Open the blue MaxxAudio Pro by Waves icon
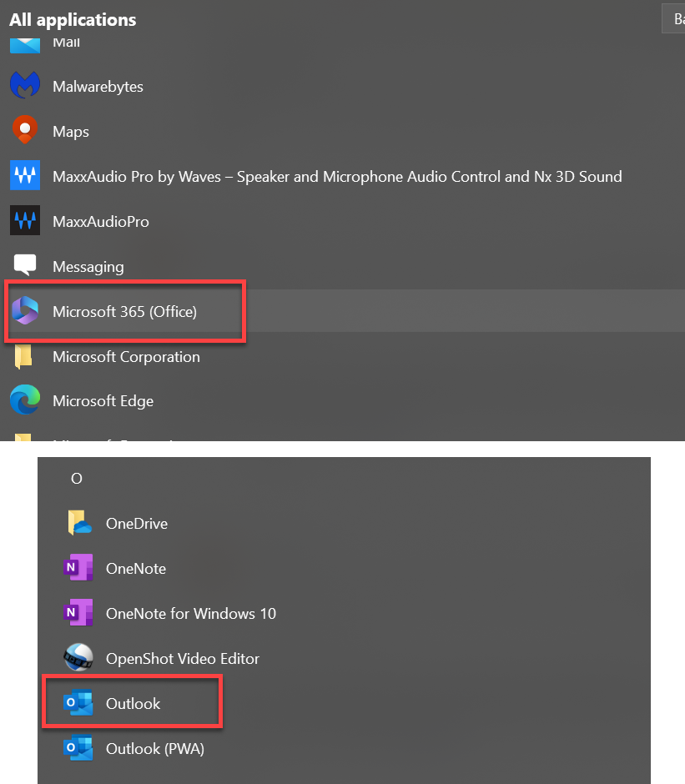This screenshot has height=784, width=685. [25, 175]
